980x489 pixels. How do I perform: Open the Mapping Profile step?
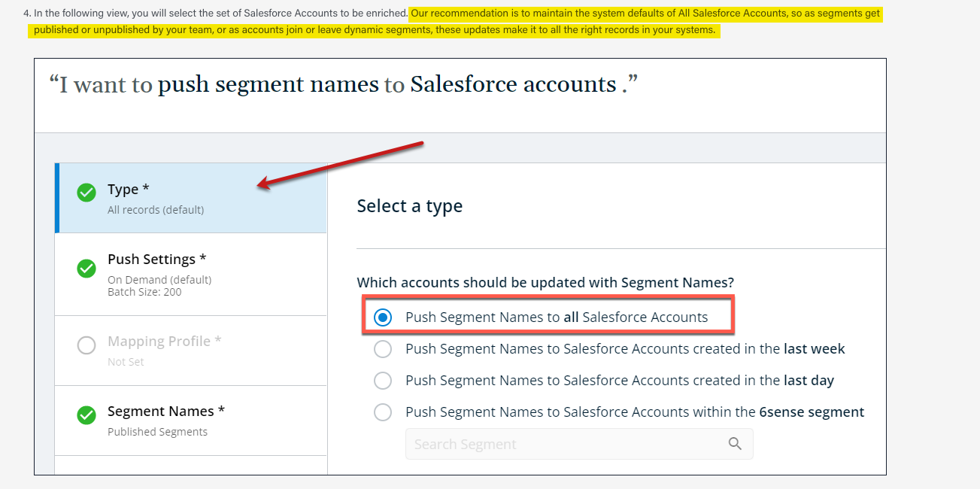click(x=191, y=351)
